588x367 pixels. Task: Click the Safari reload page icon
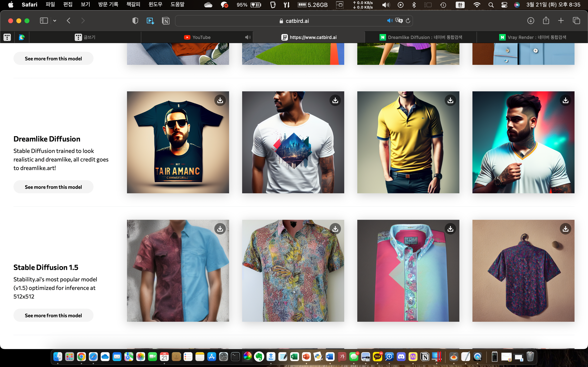coord(408,21)
